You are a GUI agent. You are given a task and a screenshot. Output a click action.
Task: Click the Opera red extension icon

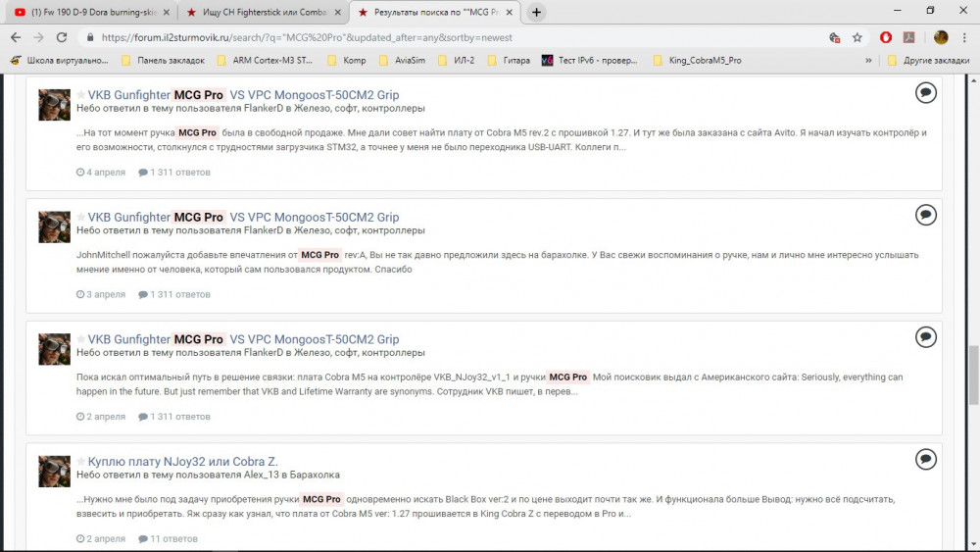tap(886, 37)
